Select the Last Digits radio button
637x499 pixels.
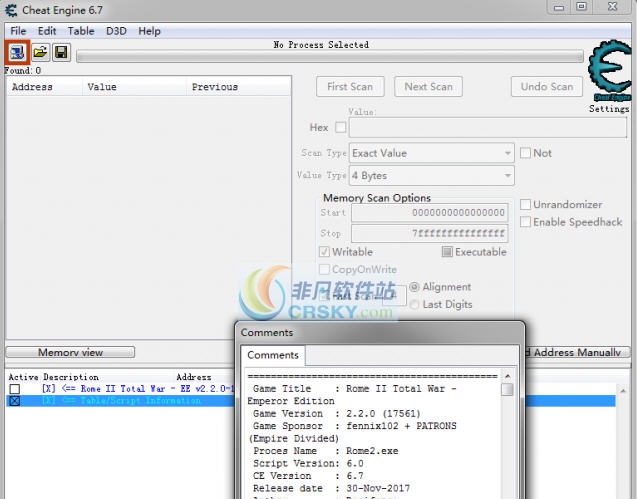(x=414, y=304)
